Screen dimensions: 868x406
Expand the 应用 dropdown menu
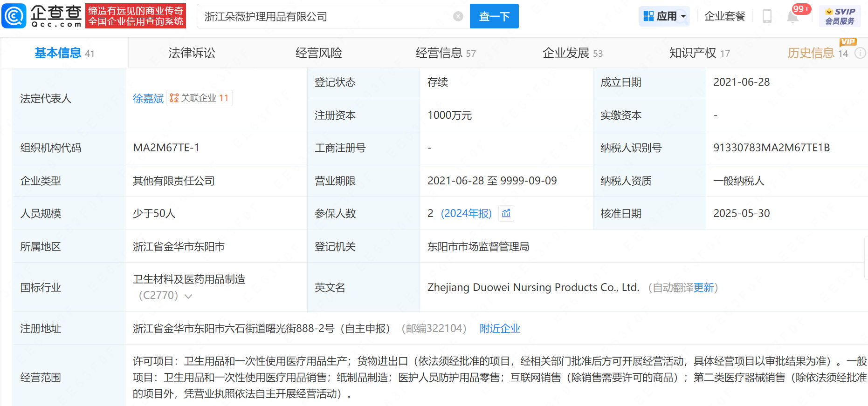tap(665, 16)
